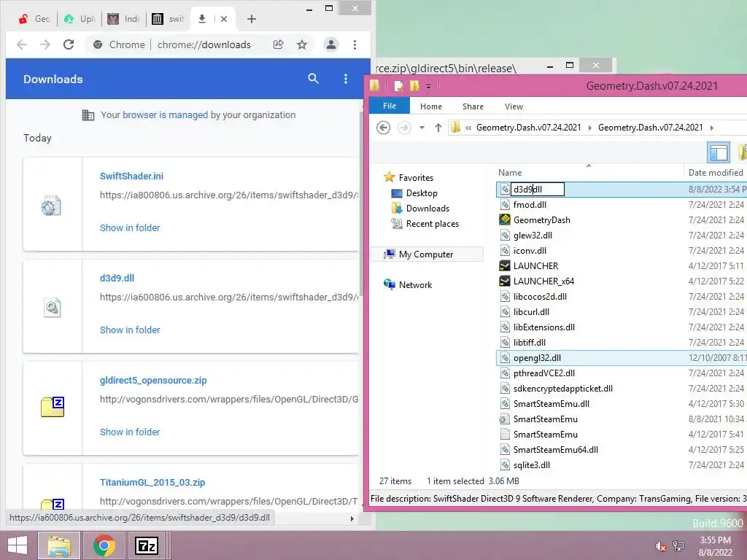Select Downloads in Explorer navigation pane
Image resolution: width=747 pixels, height=560 pixels.
pyautogui.click(x=427, y=208)
